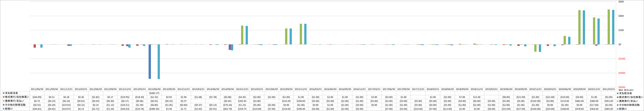Click the $478.00 財務CF cell
The image size is (644, 111).
tap(580, 109)
